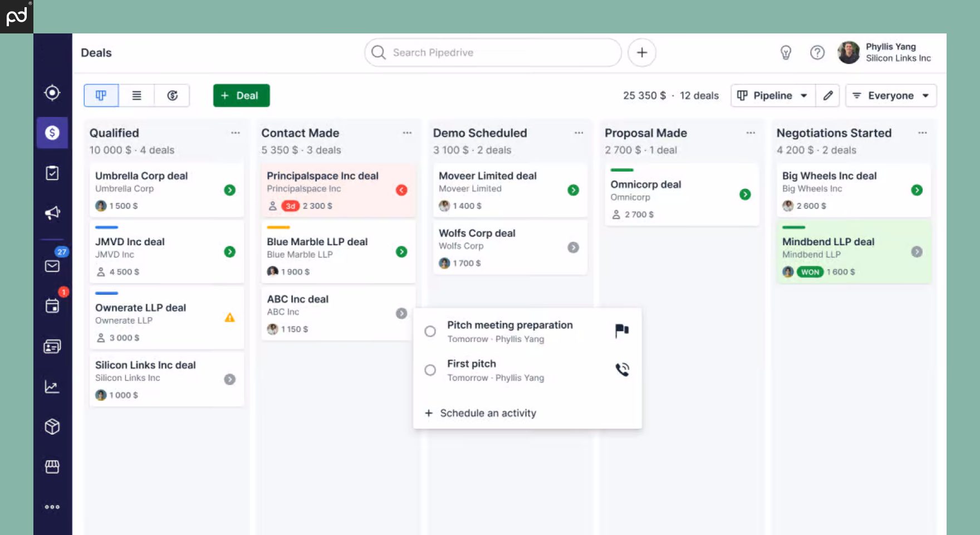980x535 pixels.
Task: Mark Pitch meeting preparation as done
Action: coord(430,331)
